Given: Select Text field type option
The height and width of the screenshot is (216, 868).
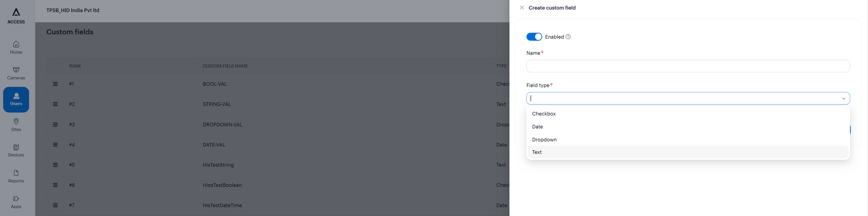Looking at the screenshot, I should pos(688,152).
